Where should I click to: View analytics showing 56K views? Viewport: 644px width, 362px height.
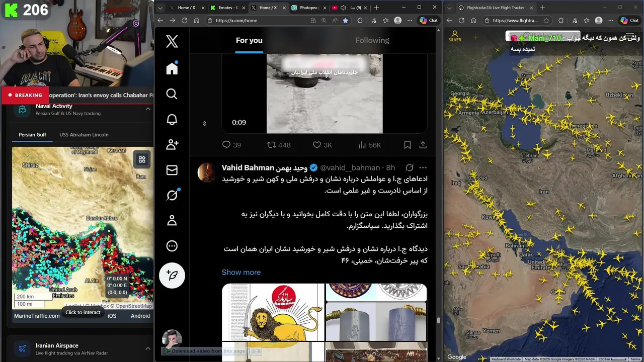(370, 145)
